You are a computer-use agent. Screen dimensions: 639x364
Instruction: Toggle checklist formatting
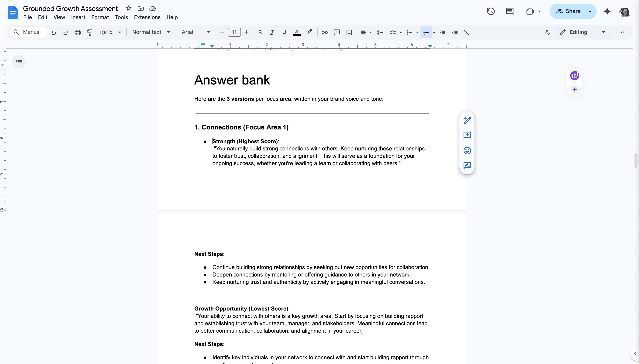[393, 33]
